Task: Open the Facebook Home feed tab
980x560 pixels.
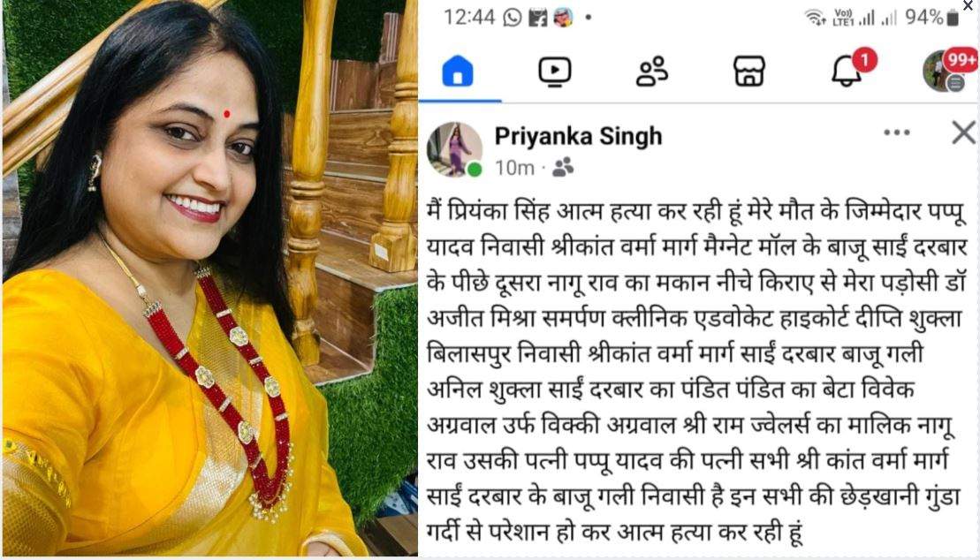Action: [458, 71]
